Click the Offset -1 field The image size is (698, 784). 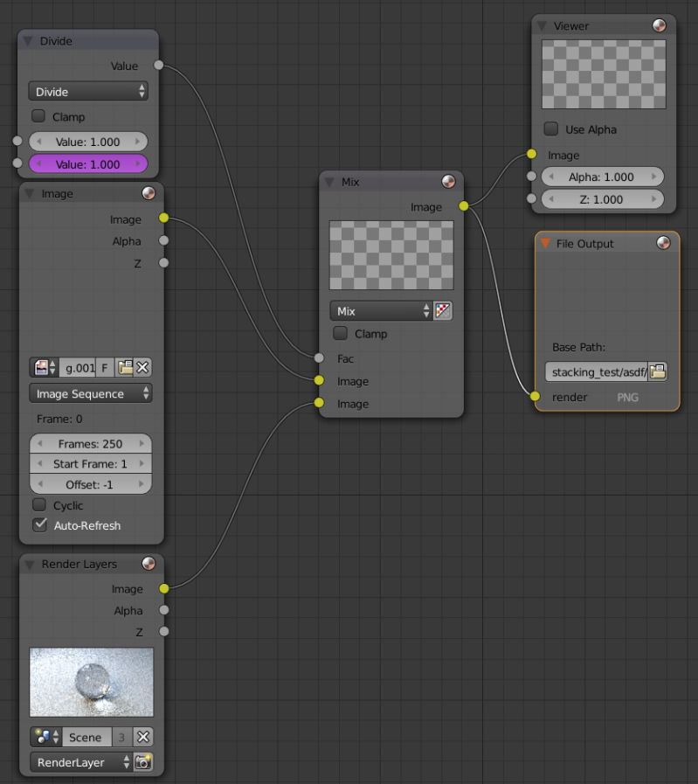pyautogui.click(x=91, y=484)
